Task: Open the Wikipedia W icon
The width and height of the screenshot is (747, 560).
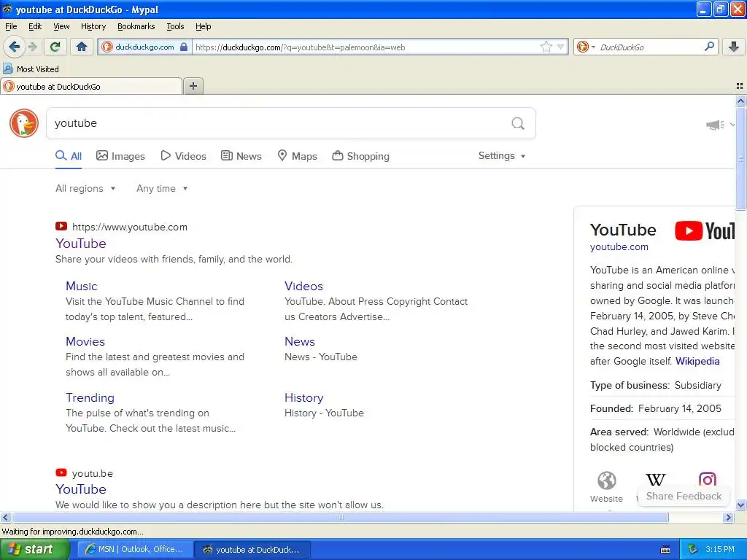Action: pyautogui.click(x=656, y=480)
